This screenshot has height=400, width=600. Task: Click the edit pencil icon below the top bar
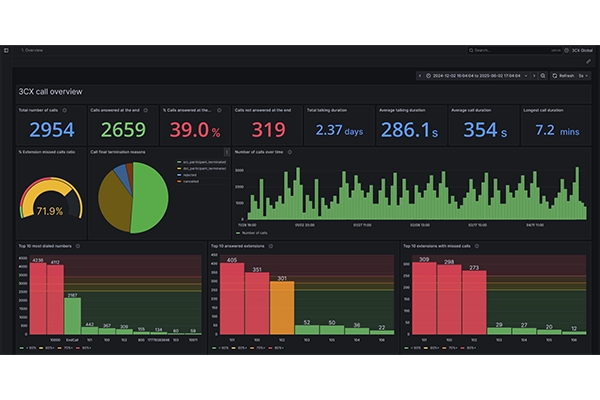tap(588, 61)
